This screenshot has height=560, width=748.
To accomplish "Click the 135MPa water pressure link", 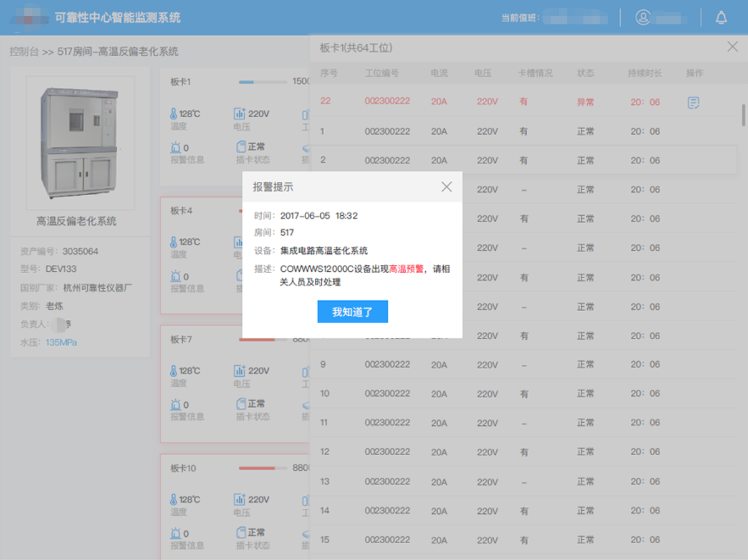I will click(x=62, y=342).
